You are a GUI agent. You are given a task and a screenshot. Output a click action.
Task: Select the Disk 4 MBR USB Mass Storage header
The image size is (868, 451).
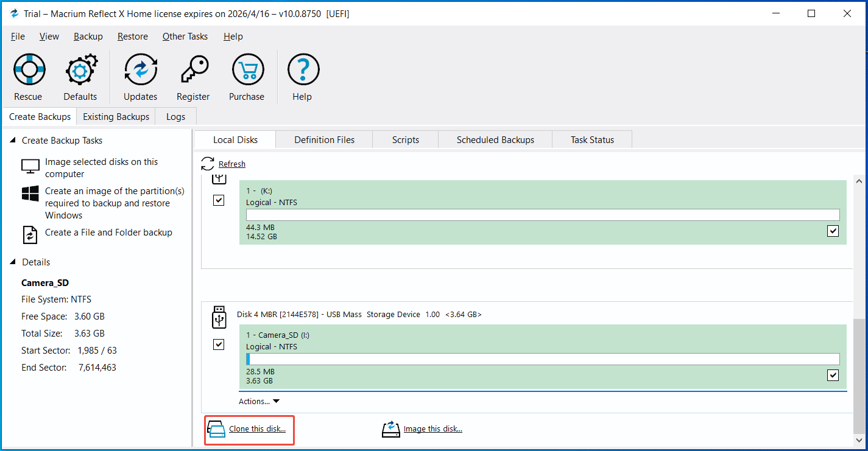359,315
